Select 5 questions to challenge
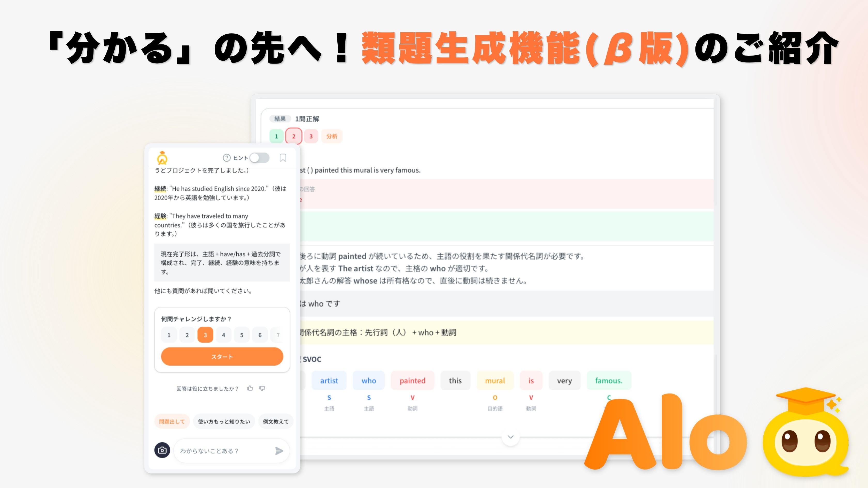The image size is (868, 488). pos(242,335)
